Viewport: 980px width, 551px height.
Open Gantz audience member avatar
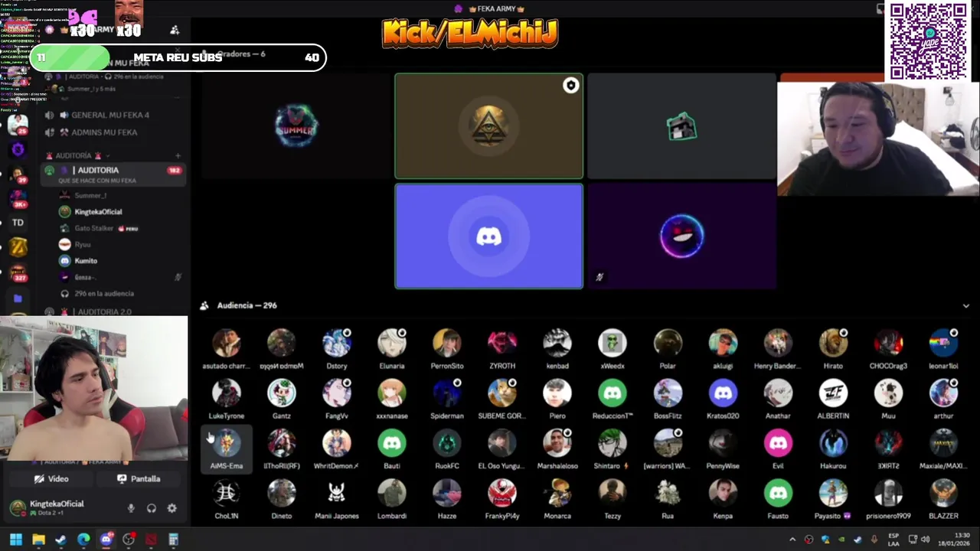282,393
